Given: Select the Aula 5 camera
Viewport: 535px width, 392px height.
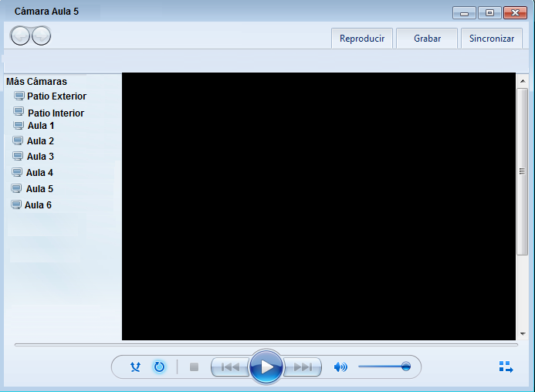Looking at the screenshot, I should tap(39, 188).
